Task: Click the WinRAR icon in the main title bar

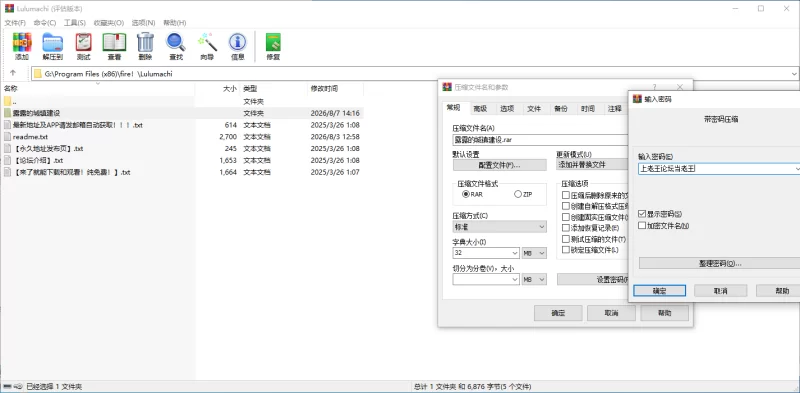Action: (x=9, y=9)
